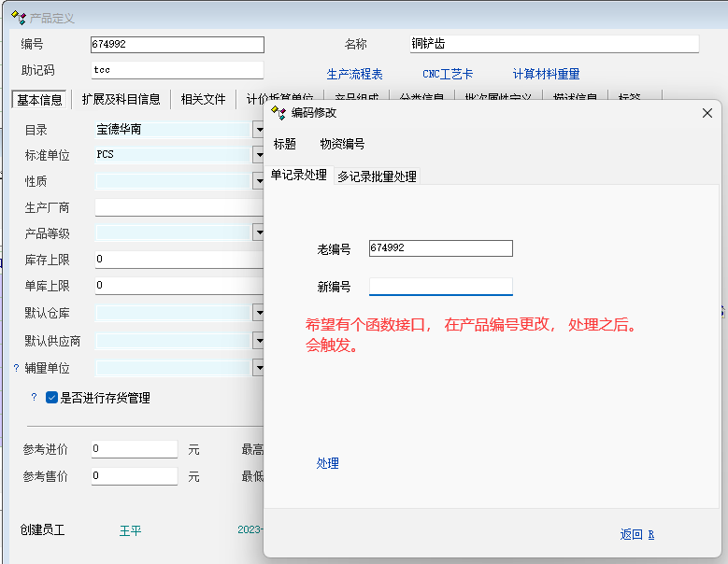Expand the 目录 dropdown arrow
The width and height of the screenshot is (728, 564).
(x=258, y=130)
